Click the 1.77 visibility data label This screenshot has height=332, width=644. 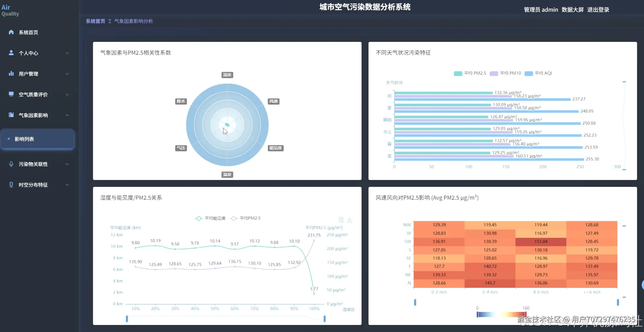[x=314, y=289]
